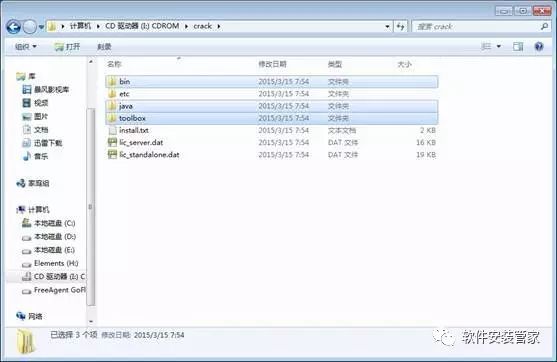Click 计算机 segment in address breadcrumb
Screen dimensions: 557x362
coord(80,26)
